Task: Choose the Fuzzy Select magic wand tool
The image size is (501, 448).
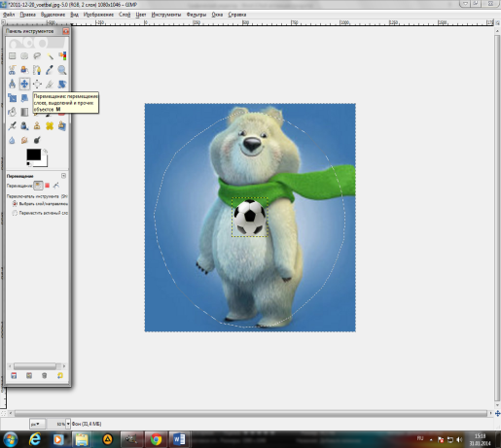Action: (50, 56)
